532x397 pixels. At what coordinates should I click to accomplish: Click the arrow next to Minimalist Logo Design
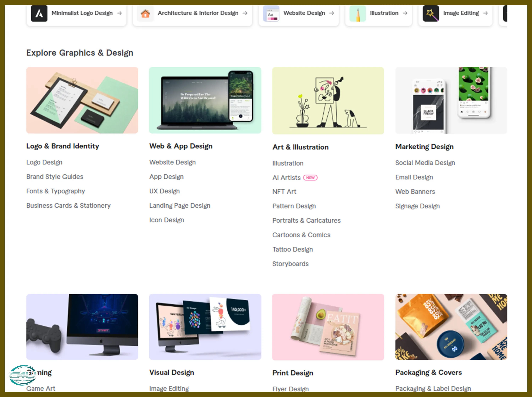(x=119, y=13)
